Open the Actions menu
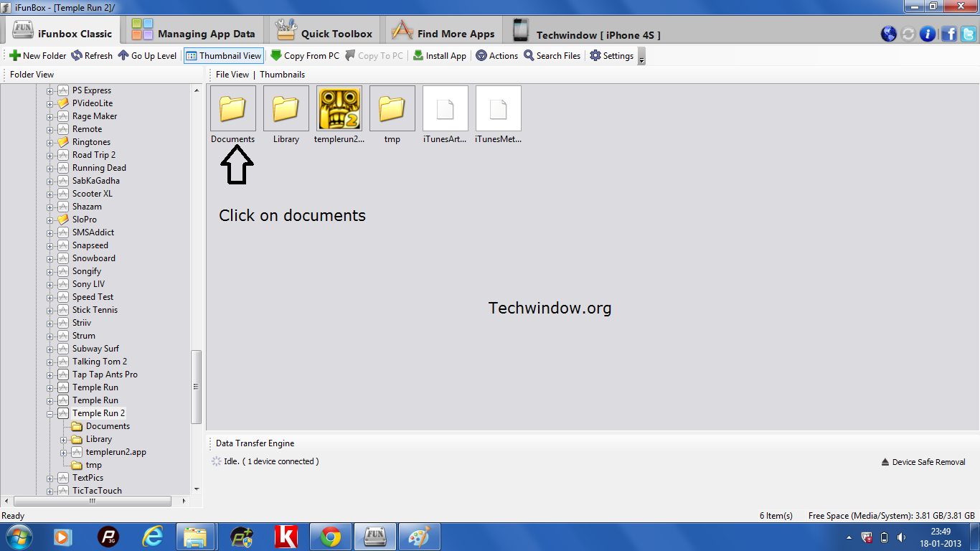The image size is (980, 551). [496, 55]
